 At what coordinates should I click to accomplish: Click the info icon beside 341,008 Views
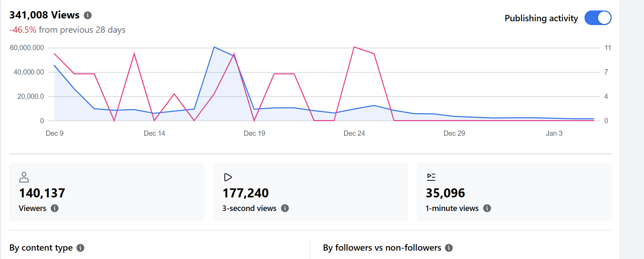[88, 15]
